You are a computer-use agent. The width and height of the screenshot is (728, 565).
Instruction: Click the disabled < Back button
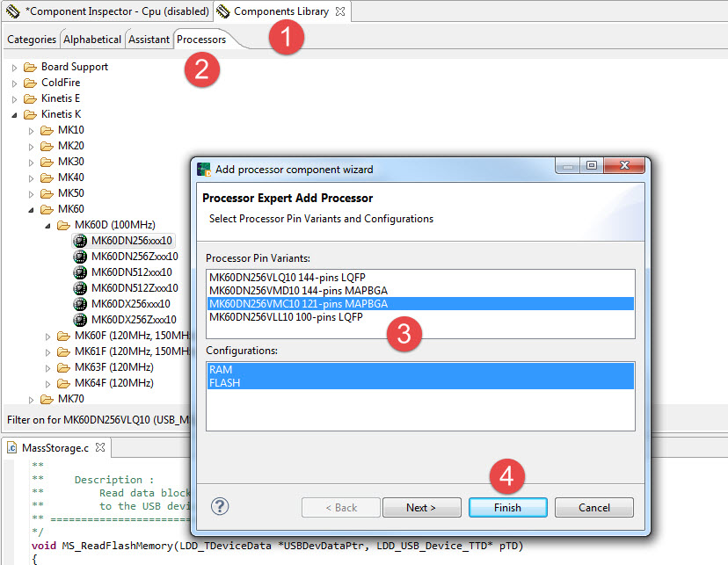(341, 508)
